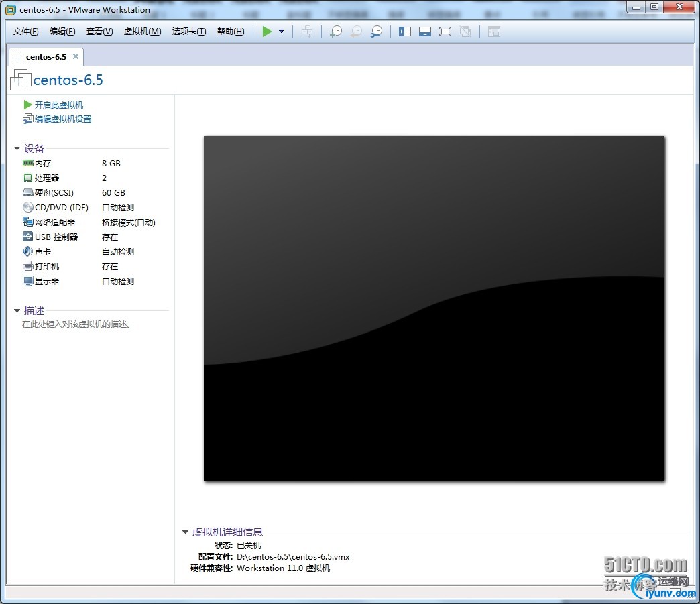Click the green power-on toolbar button
Viewport: 700px width, 604px height.
267,32
